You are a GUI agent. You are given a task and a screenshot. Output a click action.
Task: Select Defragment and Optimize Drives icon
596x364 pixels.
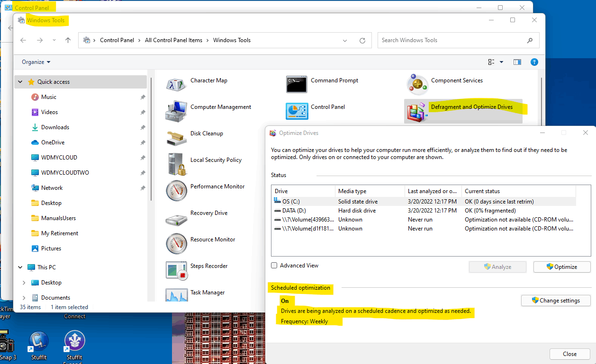417,112
